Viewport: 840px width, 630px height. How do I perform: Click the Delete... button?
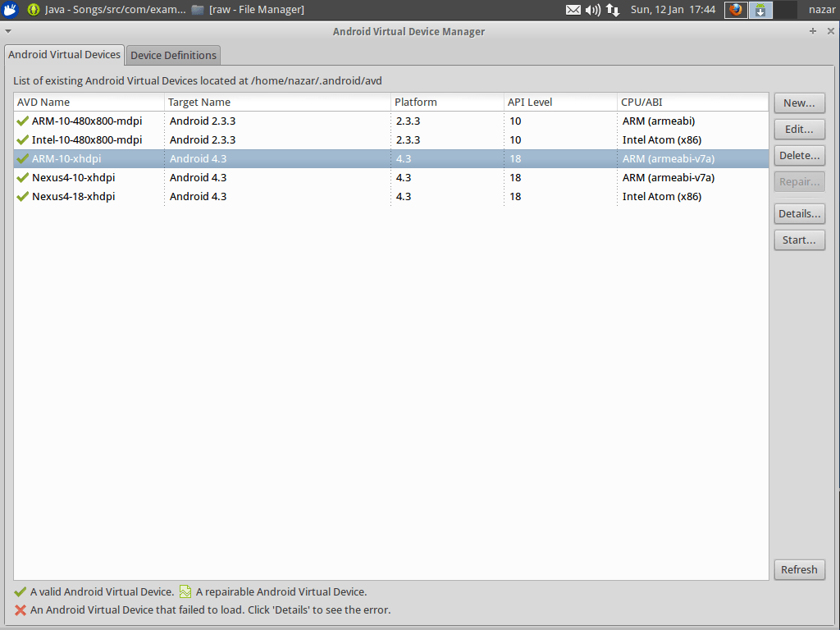(798, 156)
